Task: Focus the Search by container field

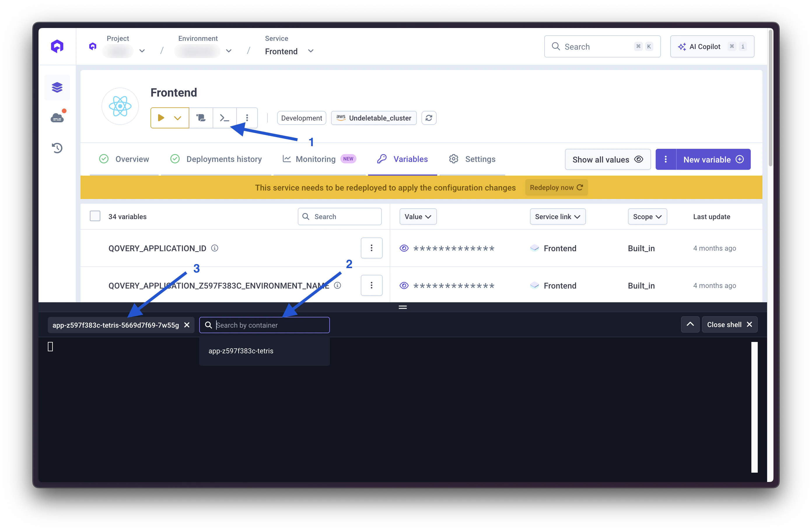Action: [265, 325]
